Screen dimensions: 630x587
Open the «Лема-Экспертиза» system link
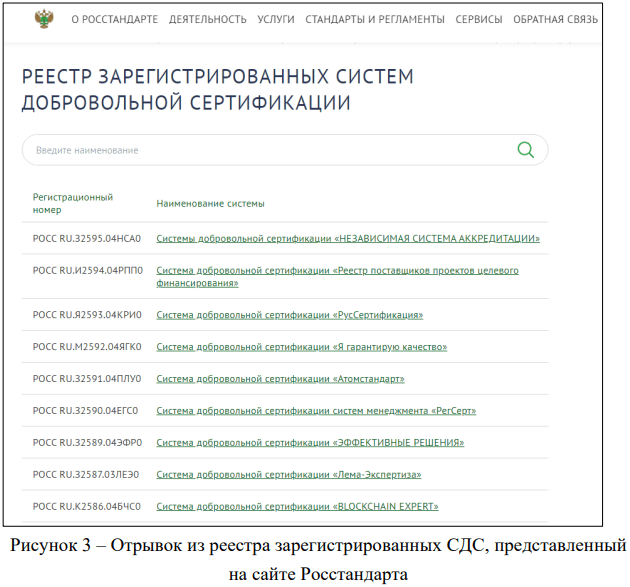[x=289, y=475]
